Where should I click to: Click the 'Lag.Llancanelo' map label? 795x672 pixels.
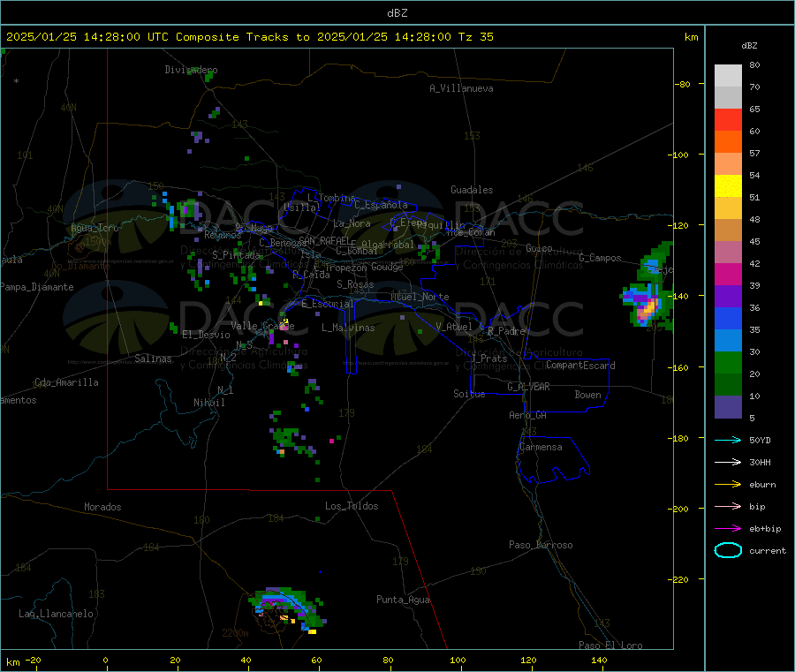[x=56, y=614]
